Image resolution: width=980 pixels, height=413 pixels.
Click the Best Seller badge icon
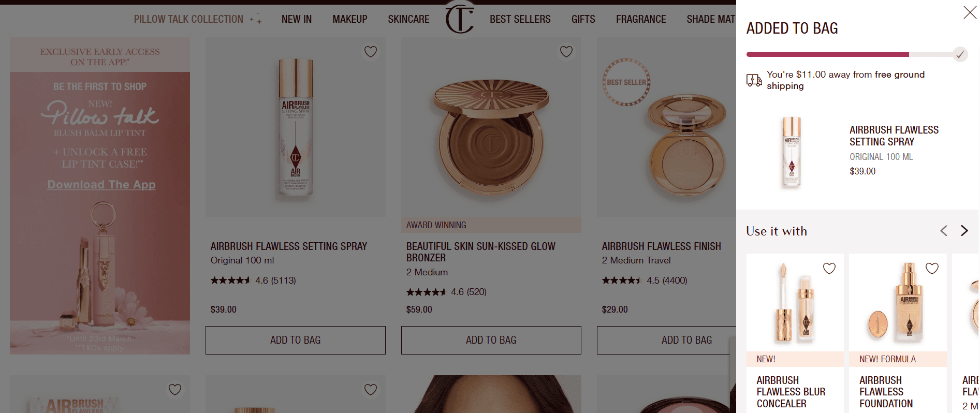click(x=626, y=82)
